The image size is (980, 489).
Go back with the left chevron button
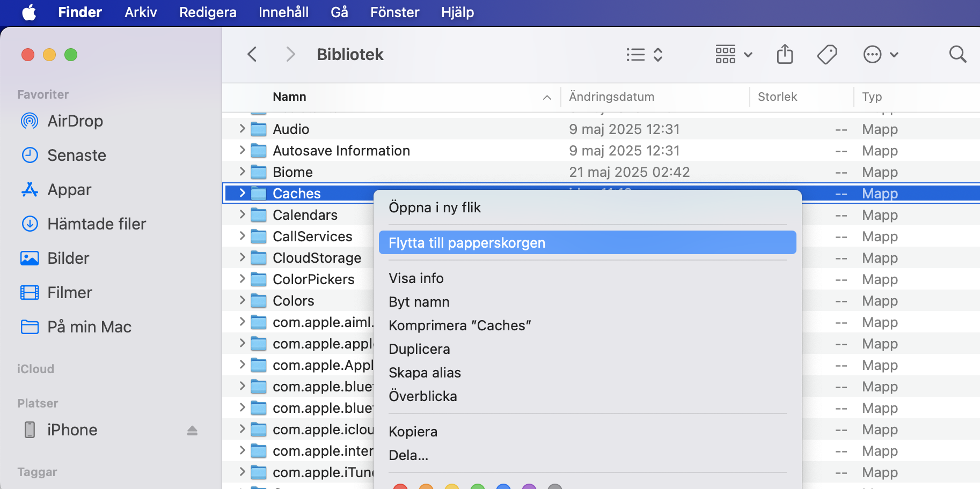[252, 54]
